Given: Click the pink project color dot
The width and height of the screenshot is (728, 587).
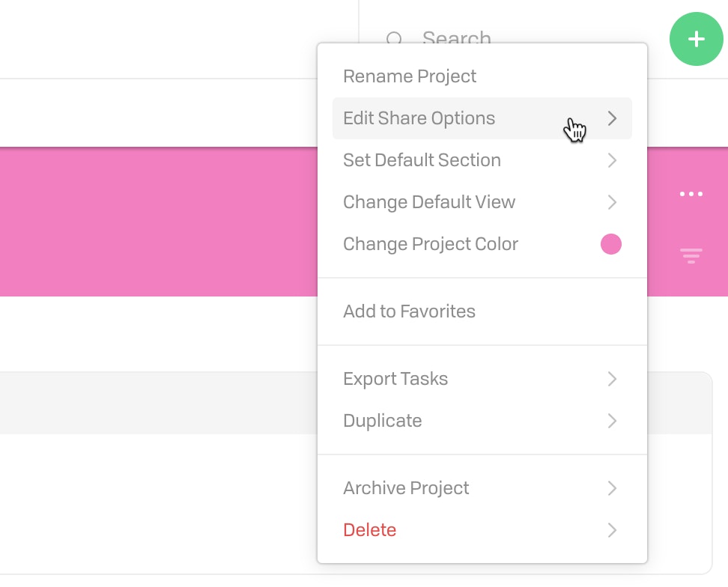Looking at the screenshot, I should tap(610, 244).
